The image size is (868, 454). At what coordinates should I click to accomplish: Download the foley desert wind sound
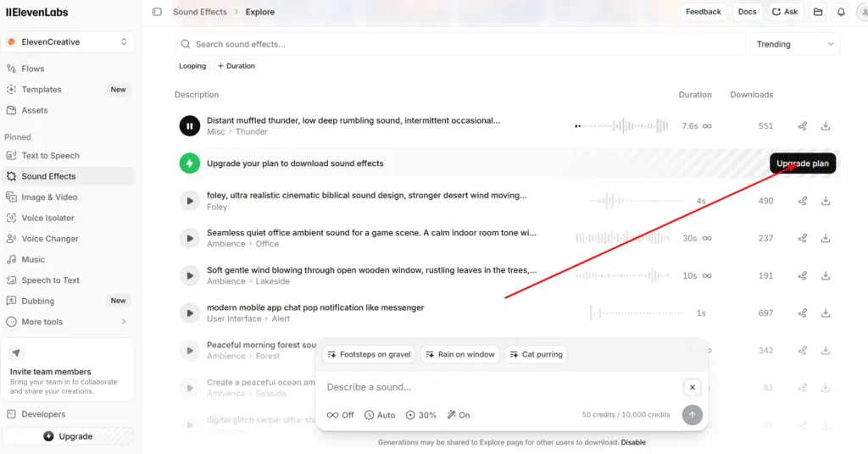click(x=826, y=201)
